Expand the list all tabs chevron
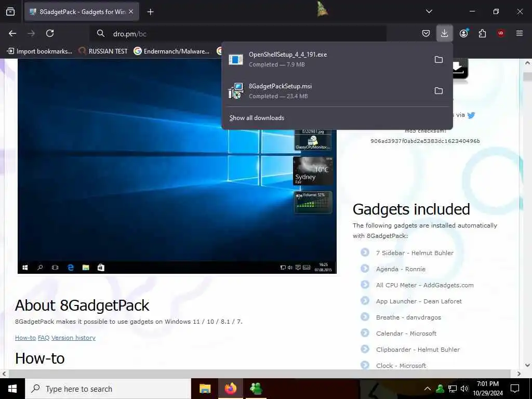Image resolution: width=532 pixels, height=399 pixels. click(x=429, y=11)
